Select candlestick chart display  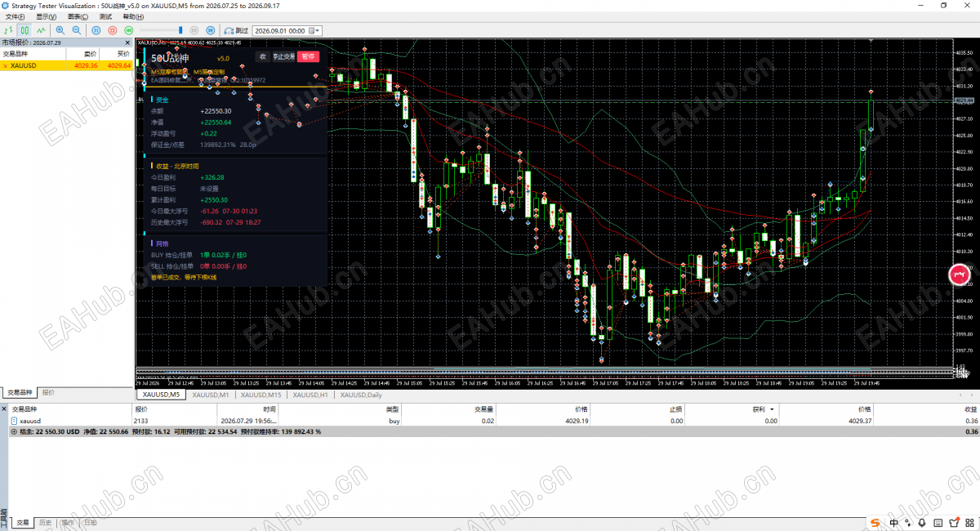pos(24,30)
